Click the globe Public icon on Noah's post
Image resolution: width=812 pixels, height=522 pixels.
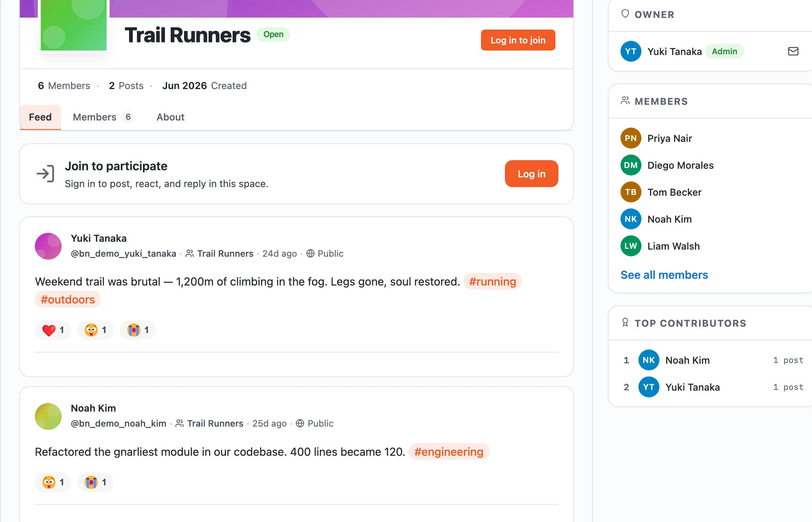[300, 423]
